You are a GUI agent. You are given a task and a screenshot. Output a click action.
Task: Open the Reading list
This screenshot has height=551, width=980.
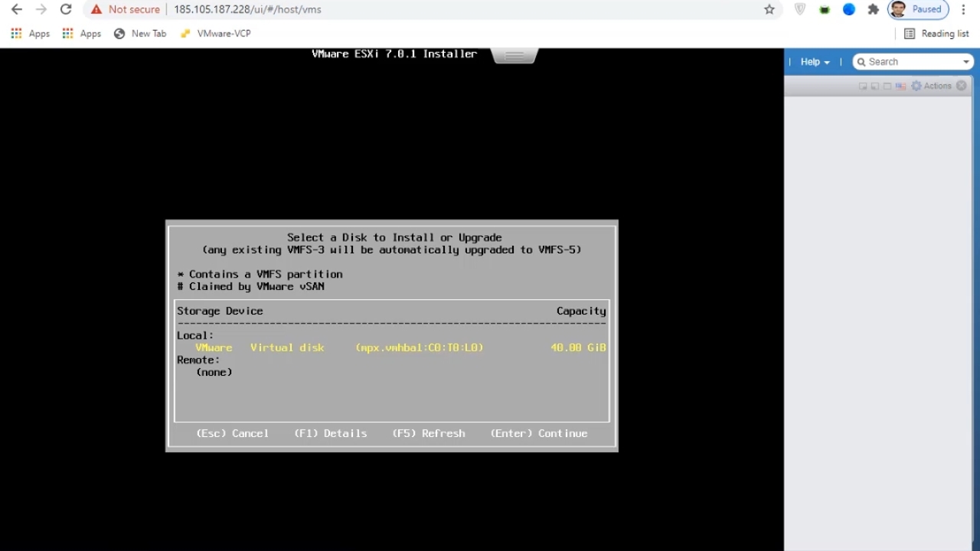coord(936,34)
